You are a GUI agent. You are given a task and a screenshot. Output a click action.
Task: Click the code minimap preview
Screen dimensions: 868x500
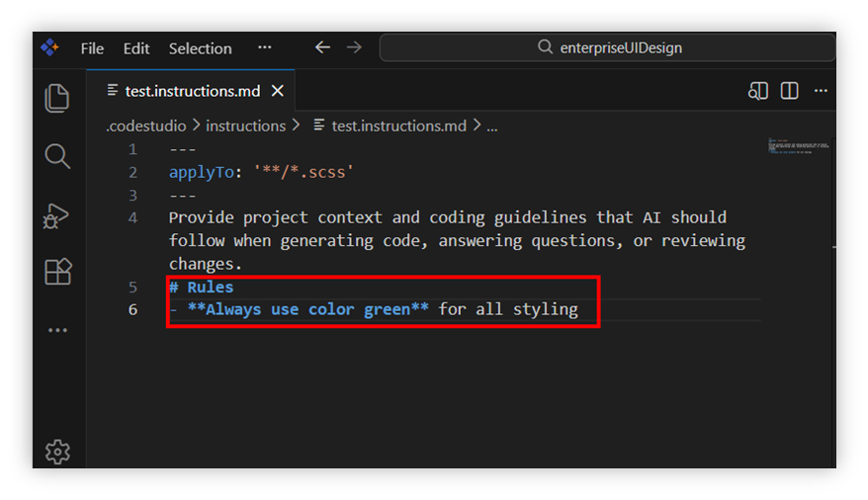pos(798,146)
